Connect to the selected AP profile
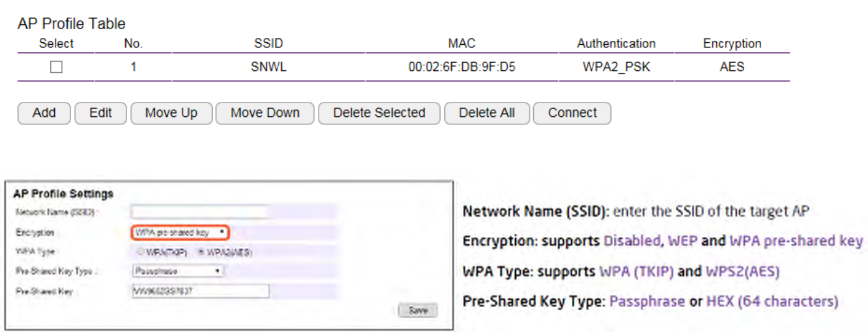 tap(572, 113)
